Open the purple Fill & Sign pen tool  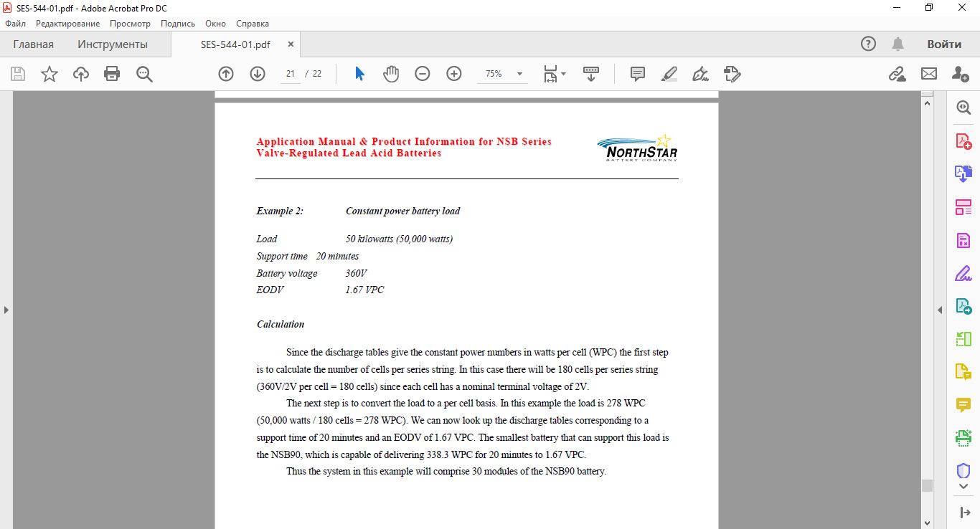coord(963,273)
